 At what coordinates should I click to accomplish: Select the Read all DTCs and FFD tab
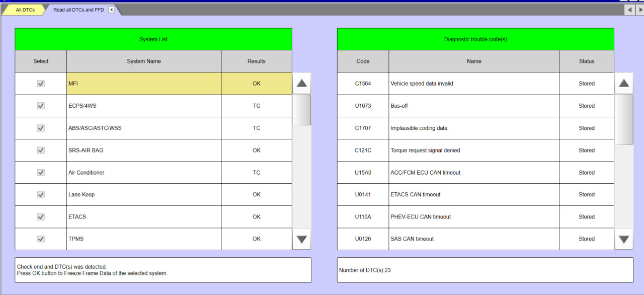pos(78,10)
